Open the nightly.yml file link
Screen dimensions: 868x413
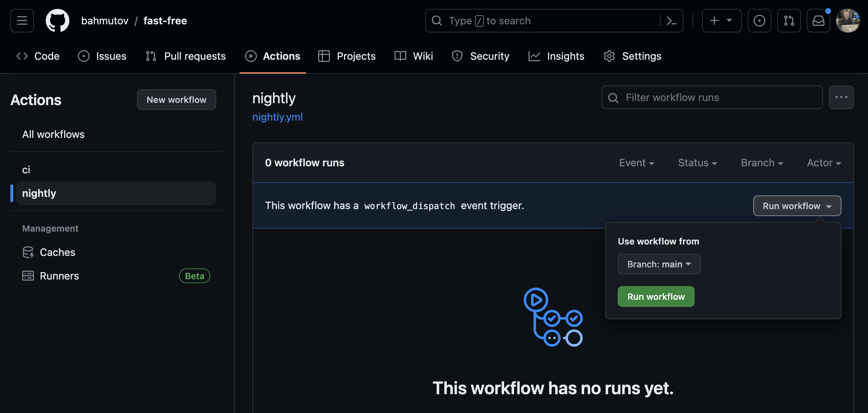coord(277,117)
